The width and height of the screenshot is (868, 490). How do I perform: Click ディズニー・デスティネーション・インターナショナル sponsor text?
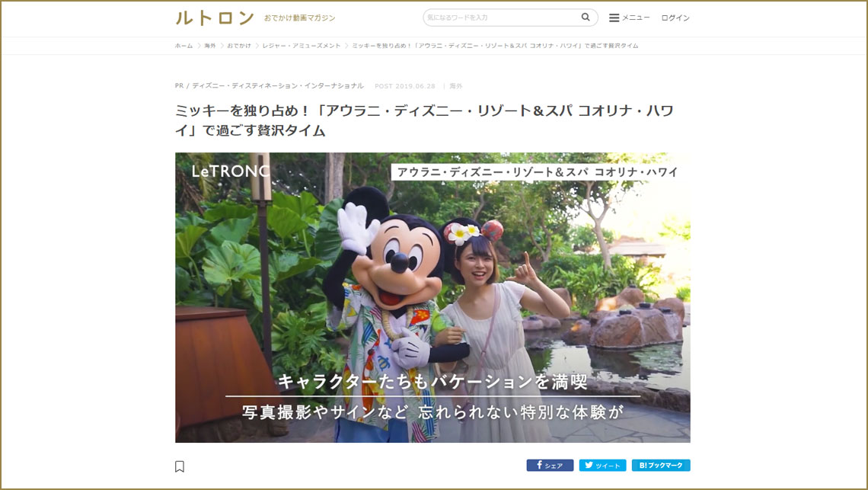tap(278, 86)
